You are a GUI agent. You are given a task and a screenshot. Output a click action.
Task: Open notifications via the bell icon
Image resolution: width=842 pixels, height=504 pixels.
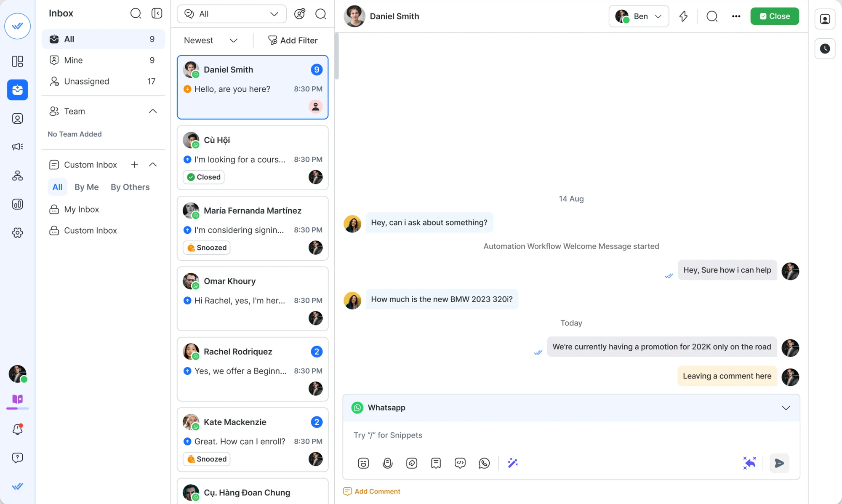[17, 429]
